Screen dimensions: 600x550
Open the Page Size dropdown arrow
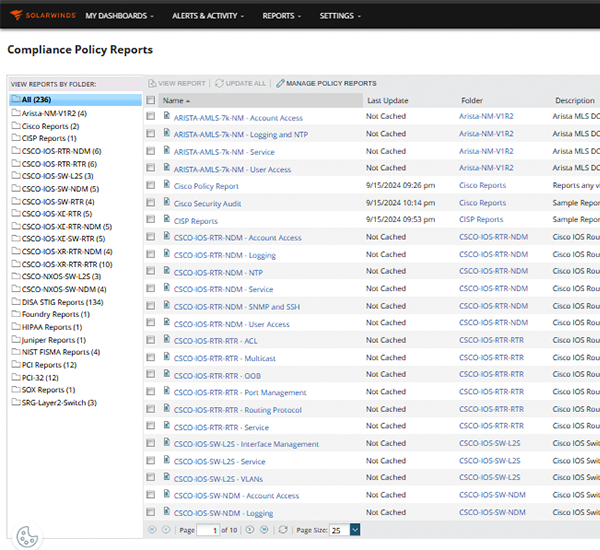coord(355,530)
